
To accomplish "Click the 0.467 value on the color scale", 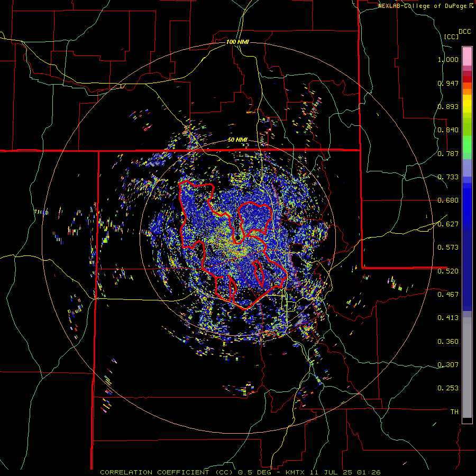I will coord(448,294).
